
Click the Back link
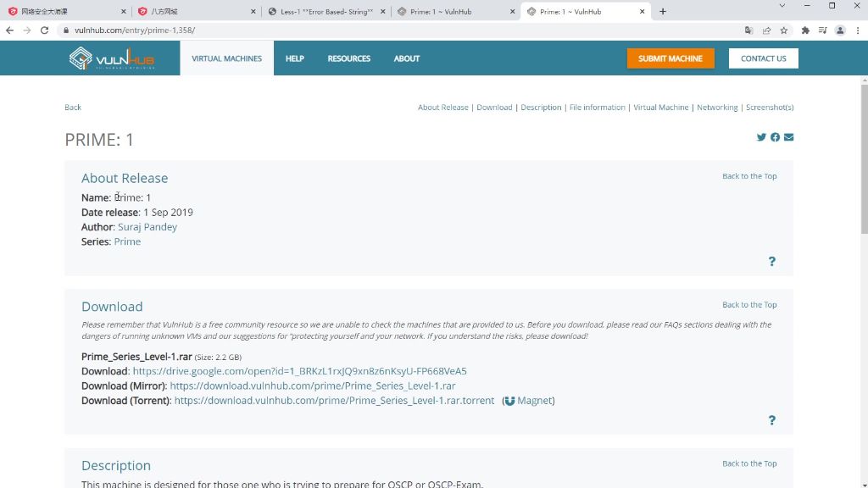click(x=73, y=108)
